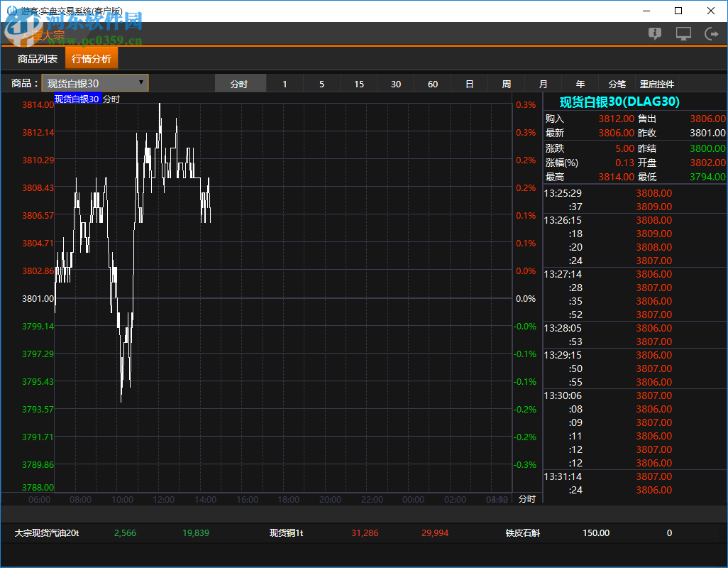Switch to the 年 yearly chart

pyautogui.click(x=580, y=84)
